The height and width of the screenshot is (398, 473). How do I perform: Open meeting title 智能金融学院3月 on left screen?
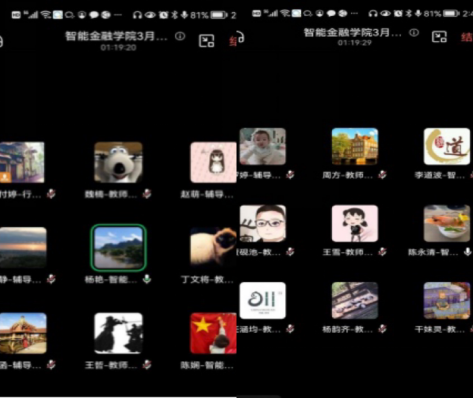coord(116,36)
